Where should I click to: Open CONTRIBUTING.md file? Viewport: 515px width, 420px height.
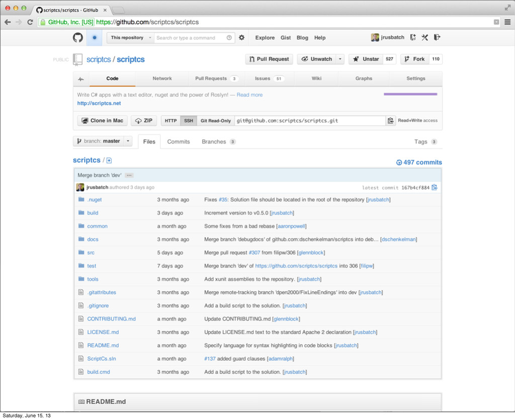click(111, 319)
